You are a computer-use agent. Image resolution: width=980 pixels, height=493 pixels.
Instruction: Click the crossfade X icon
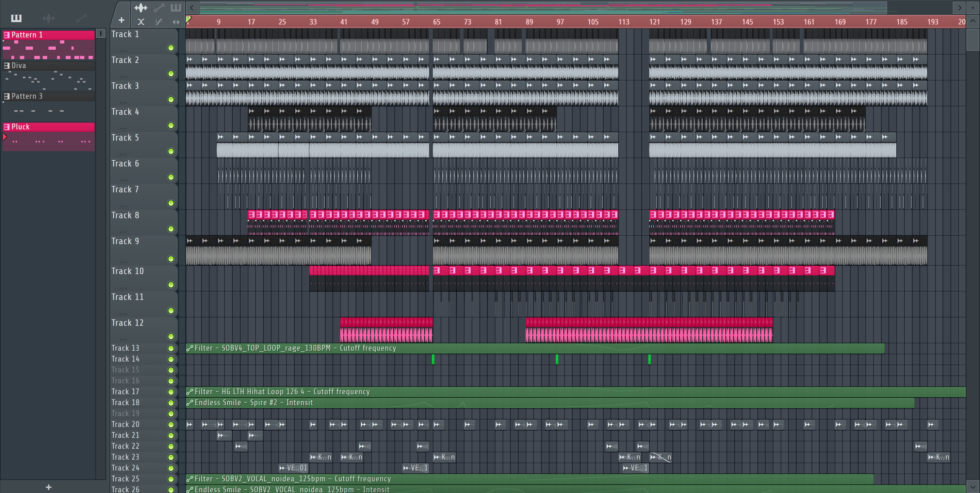point(141,22)
